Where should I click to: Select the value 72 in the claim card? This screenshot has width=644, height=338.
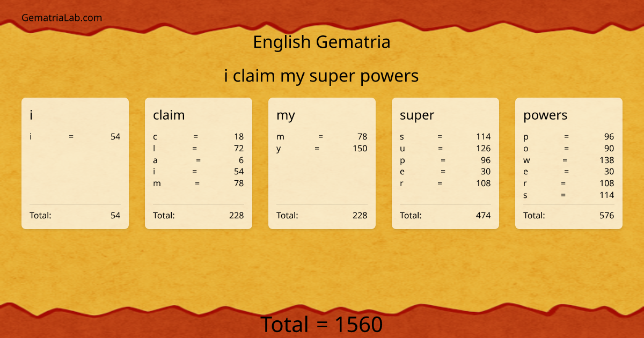pyautogui.click(x=239, y=149)
